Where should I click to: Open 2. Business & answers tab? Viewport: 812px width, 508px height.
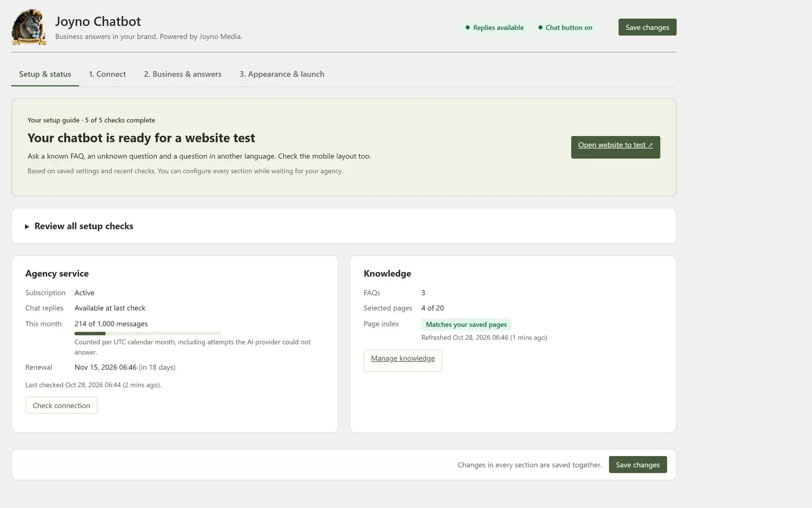coord(183,74)
